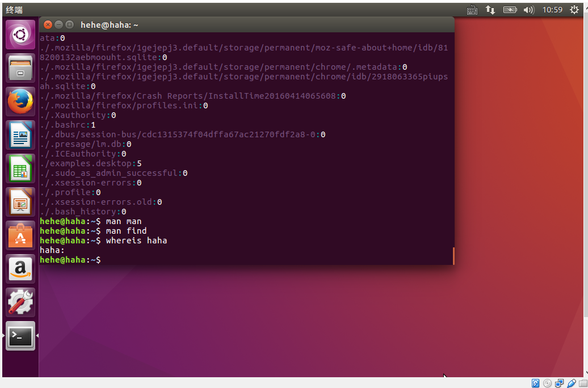
Task: Click the './examples.desktop:5' output line
Action: [x=91, y=163]
